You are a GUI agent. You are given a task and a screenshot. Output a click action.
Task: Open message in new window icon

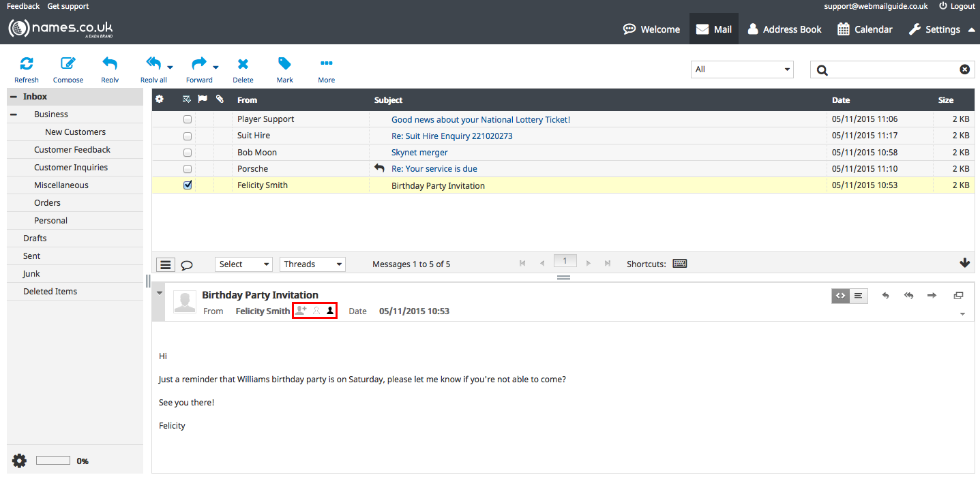[958, 296]
